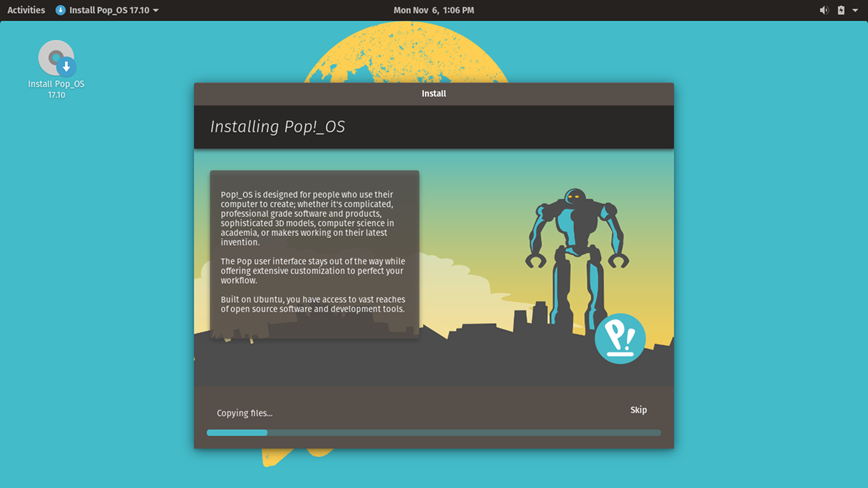Skip the installation slideshow step
The image size is (868, 488).
coord(639,410)
